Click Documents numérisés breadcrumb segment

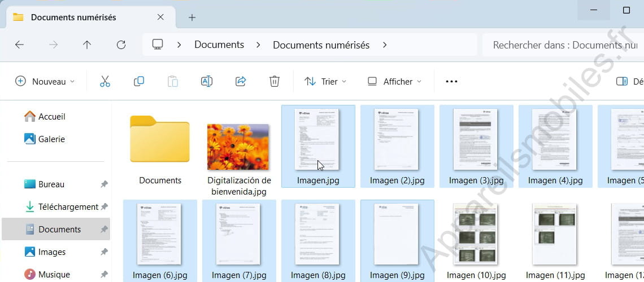coord(321,45)
